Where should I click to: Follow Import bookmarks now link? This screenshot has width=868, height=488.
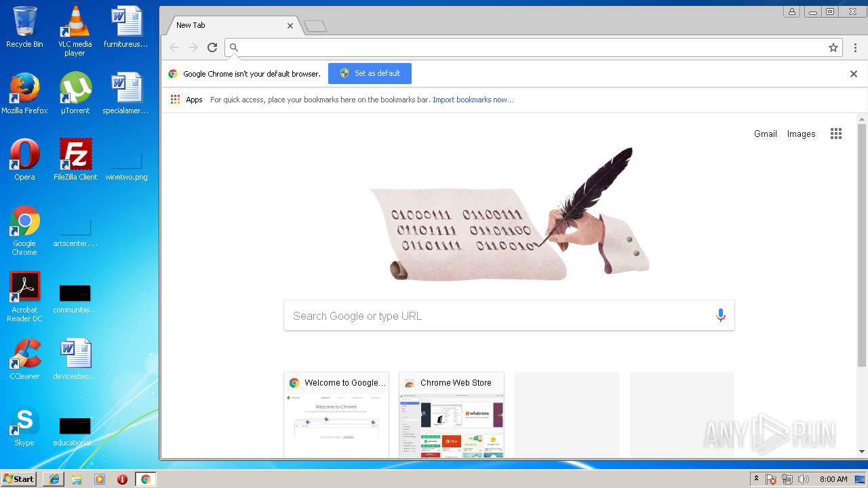473,100
